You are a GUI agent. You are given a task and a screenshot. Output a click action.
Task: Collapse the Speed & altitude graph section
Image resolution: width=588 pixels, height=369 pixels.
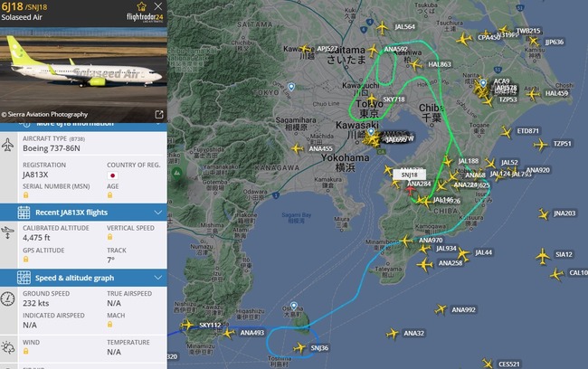(x=158, y=278)
